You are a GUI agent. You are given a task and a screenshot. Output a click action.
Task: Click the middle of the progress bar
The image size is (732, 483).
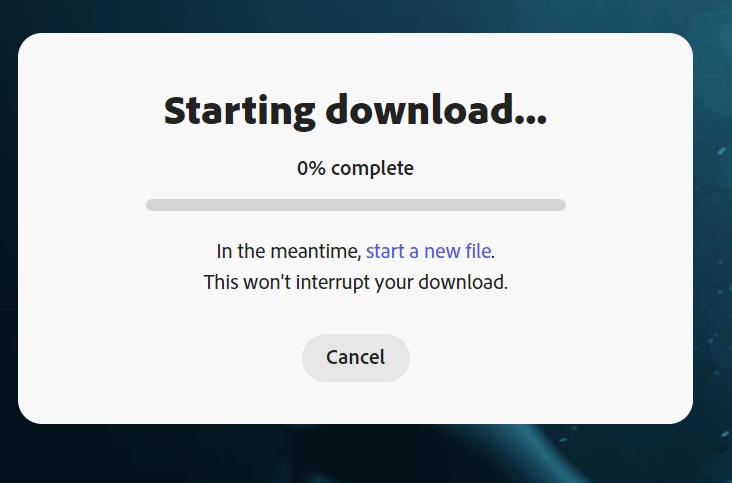[x=356, y=205]
